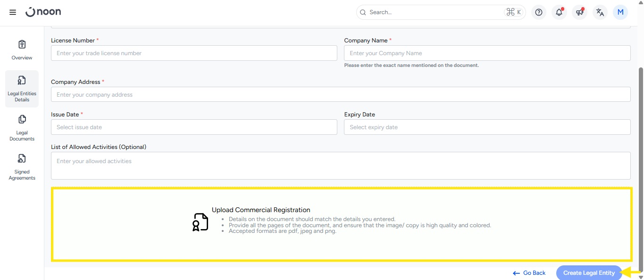Open the announcements megaphone icon
This screenshot has height=280, width=644.
pyautogui.click(x=579, y=12)
